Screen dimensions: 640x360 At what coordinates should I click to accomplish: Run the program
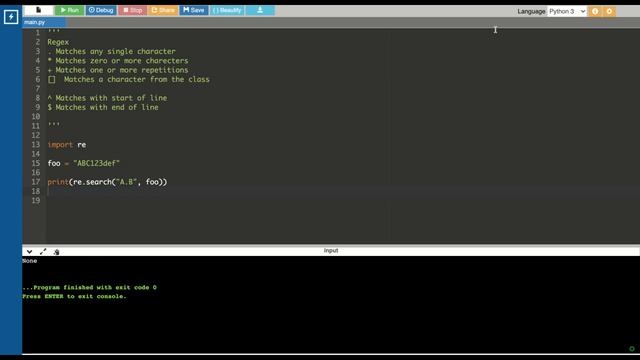click(69, 10)
